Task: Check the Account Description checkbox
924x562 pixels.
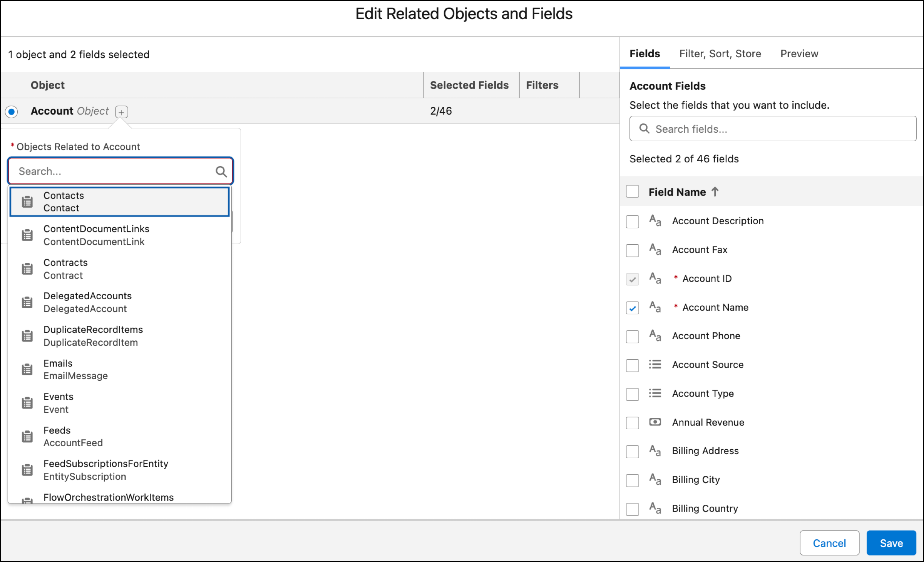Action: tap(633, 222)
